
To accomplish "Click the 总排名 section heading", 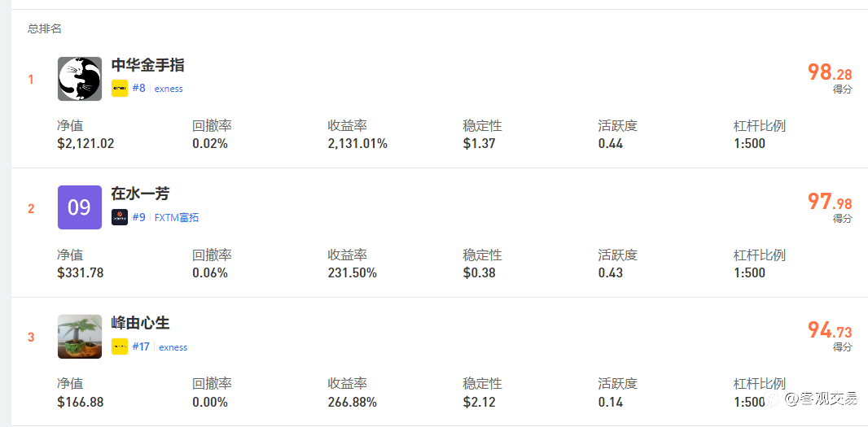I will click(x=45, y=28).
